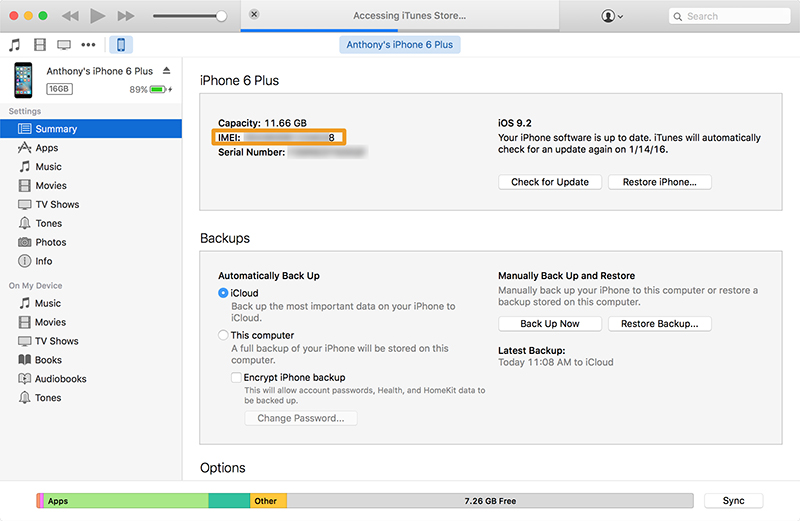The width and height of the screenshot is (800, 521).
Task: Click the teal storage segment
Action: click(x=229, y=501)
